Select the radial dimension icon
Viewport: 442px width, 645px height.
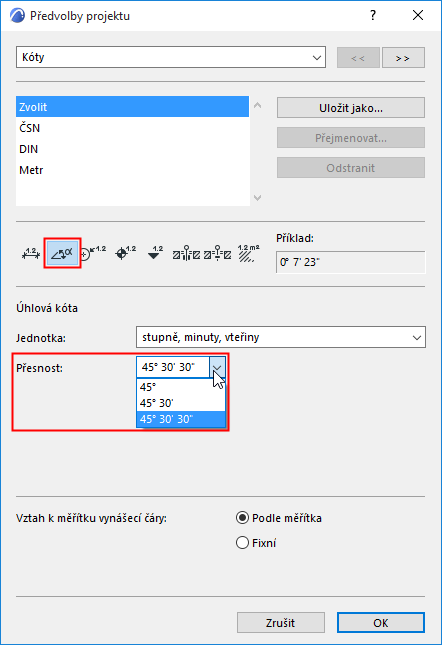point(94,253)
